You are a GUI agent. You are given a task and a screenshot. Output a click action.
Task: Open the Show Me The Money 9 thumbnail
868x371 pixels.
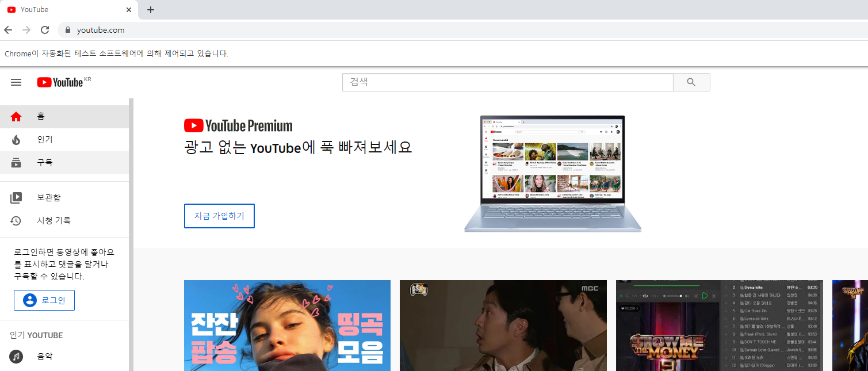click(720, 326)
